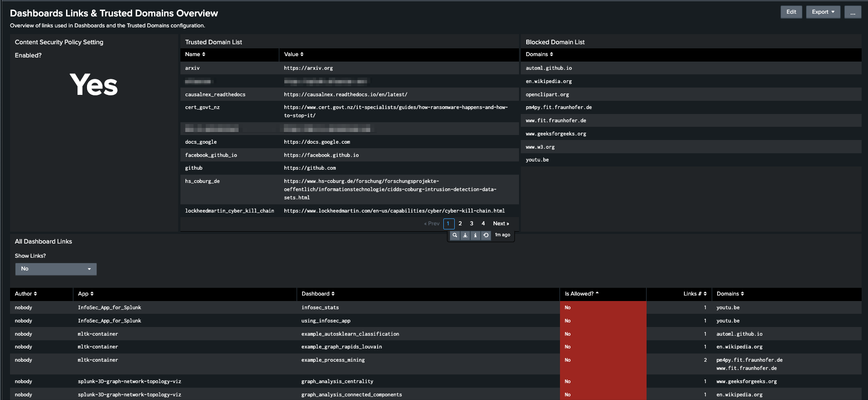
Task: Select current page 1 in pagination
Action: coord(448,223)
